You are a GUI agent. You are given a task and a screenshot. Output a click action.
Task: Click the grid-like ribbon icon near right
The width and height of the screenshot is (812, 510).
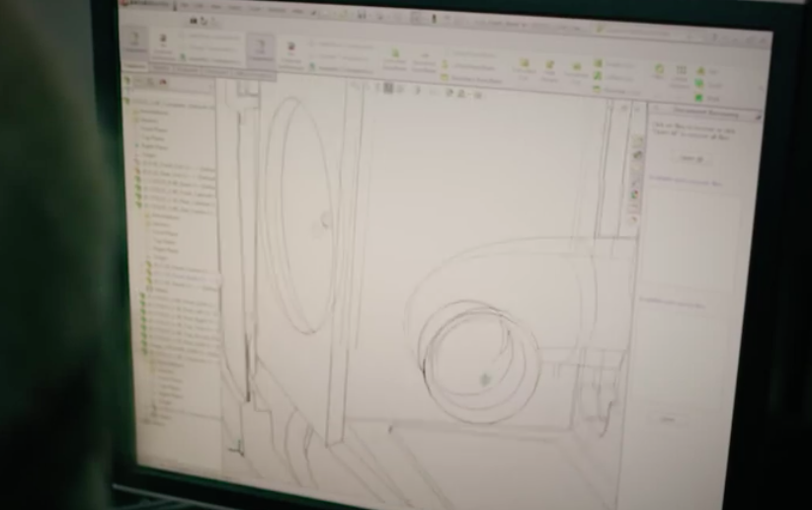tap(681, 69)
